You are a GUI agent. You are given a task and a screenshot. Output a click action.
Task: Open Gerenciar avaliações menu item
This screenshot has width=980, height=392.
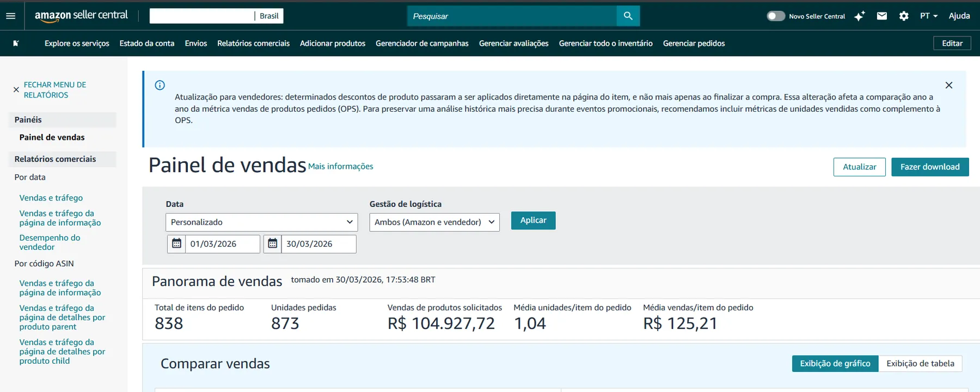click(514, 43)
